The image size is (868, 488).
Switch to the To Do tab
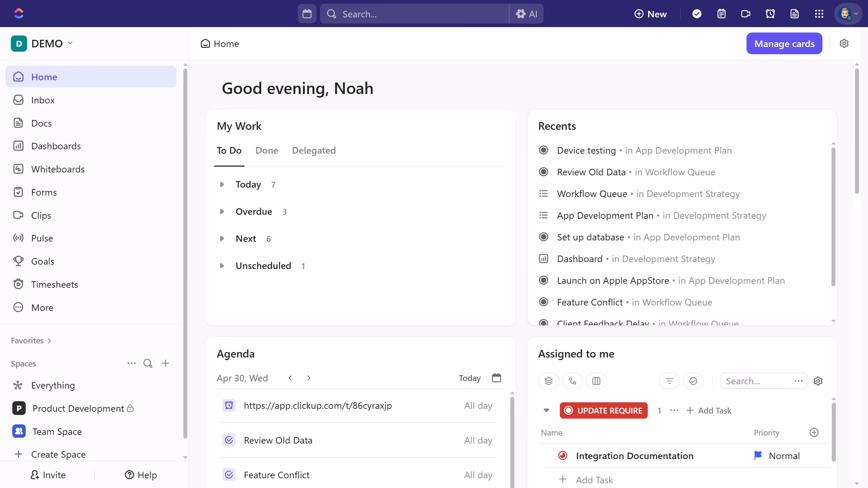coord(229,150)
